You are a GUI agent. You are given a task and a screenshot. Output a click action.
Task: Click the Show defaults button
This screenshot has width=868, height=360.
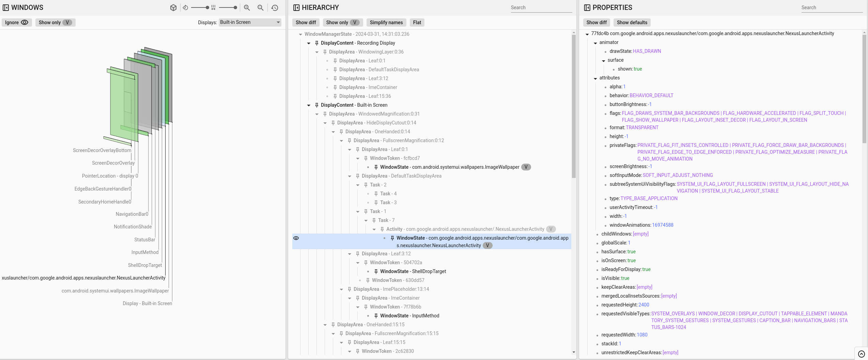click(632, 22)
